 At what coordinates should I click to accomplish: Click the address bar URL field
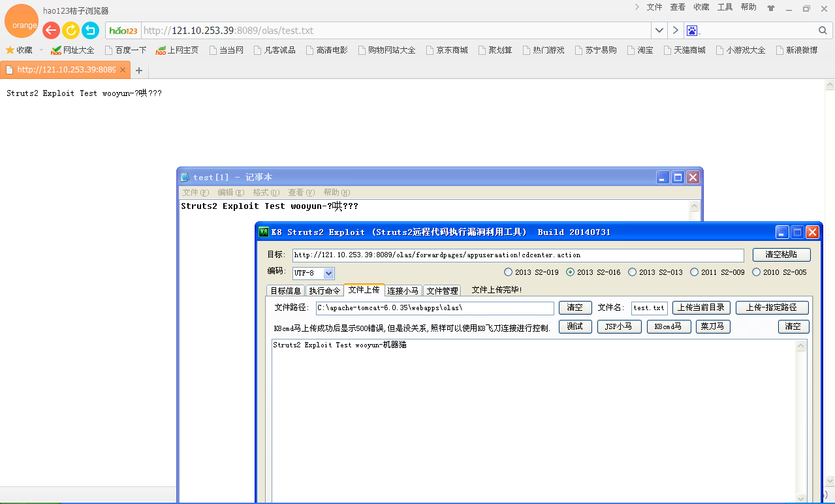(396, 31)
